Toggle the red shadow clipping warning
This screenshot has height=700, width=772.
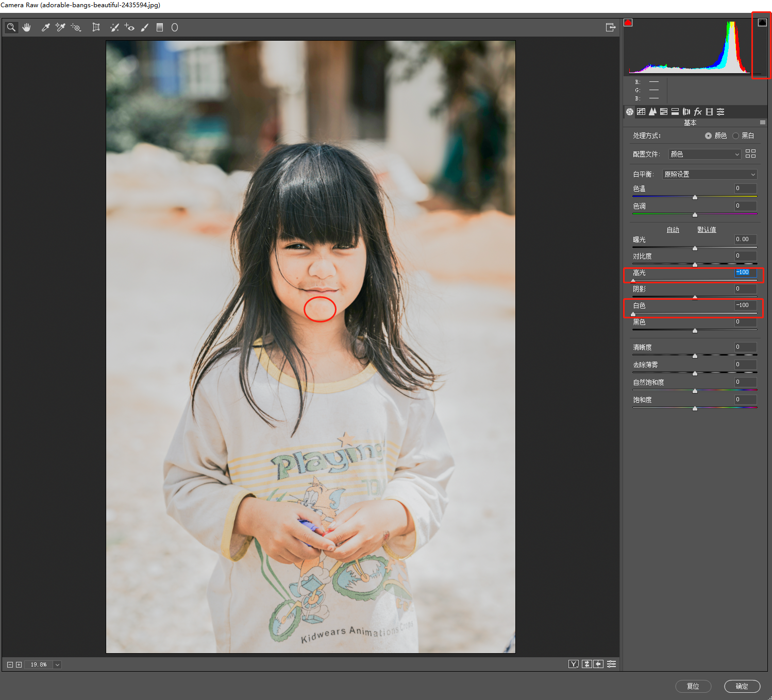click(628, 23)
